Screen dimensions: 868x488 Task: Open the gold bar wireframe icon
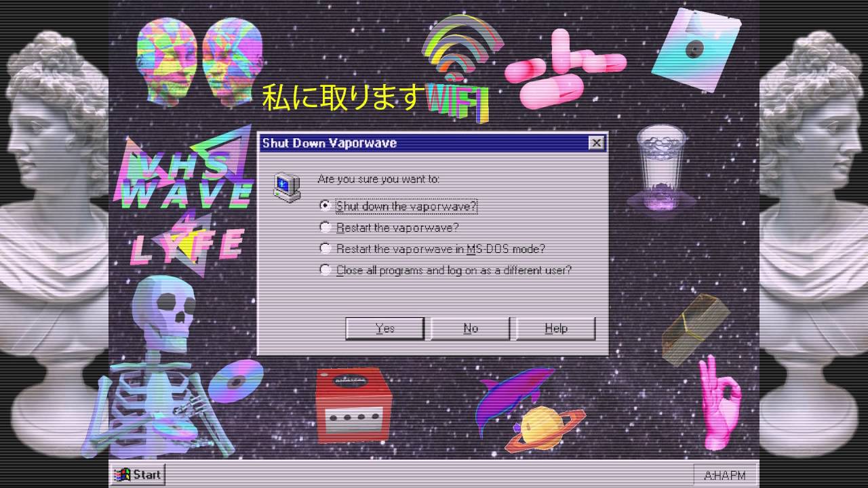pos(695,329)
